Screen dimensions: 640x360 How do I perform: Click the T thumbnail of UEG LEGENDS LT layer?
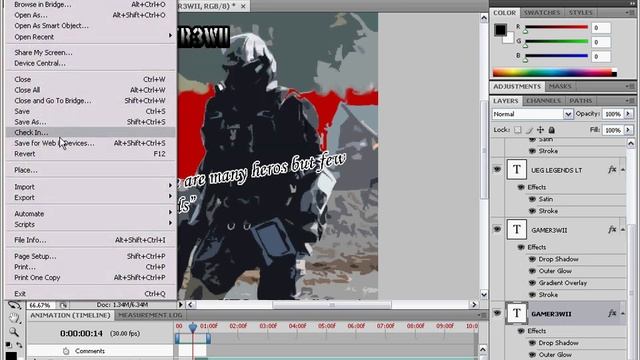click(516, 169)
